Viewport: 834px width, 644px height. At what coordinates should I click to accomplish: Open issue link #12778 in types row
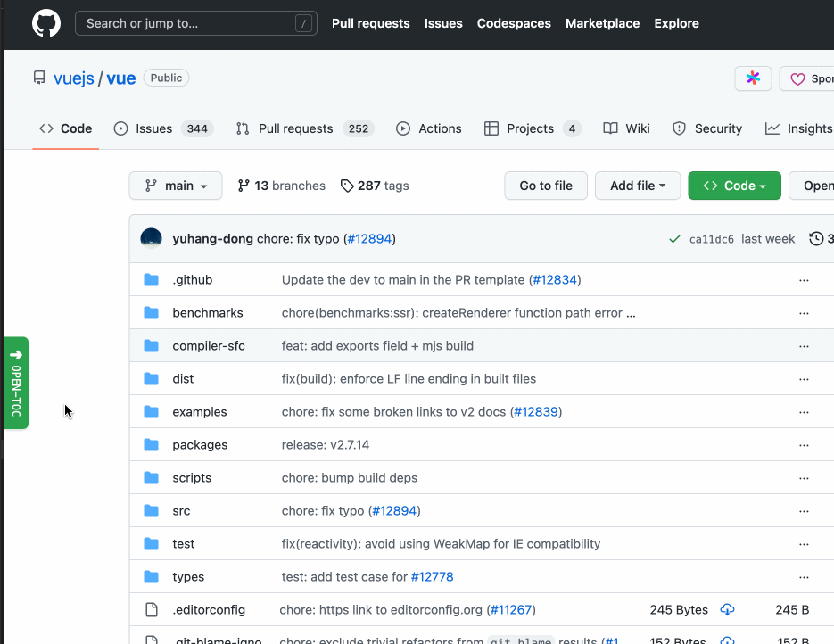(433, 576)
